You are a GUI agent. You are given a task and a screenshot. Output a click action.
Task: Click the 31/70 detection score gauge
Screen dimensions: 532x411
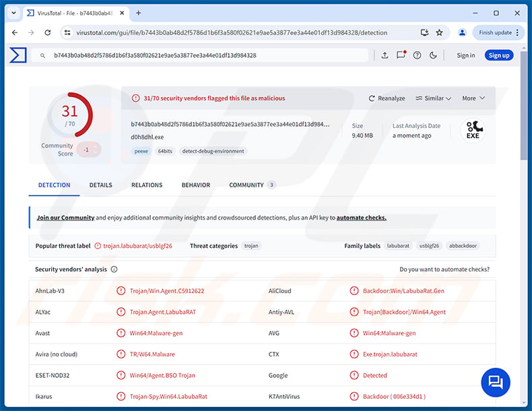70,115
